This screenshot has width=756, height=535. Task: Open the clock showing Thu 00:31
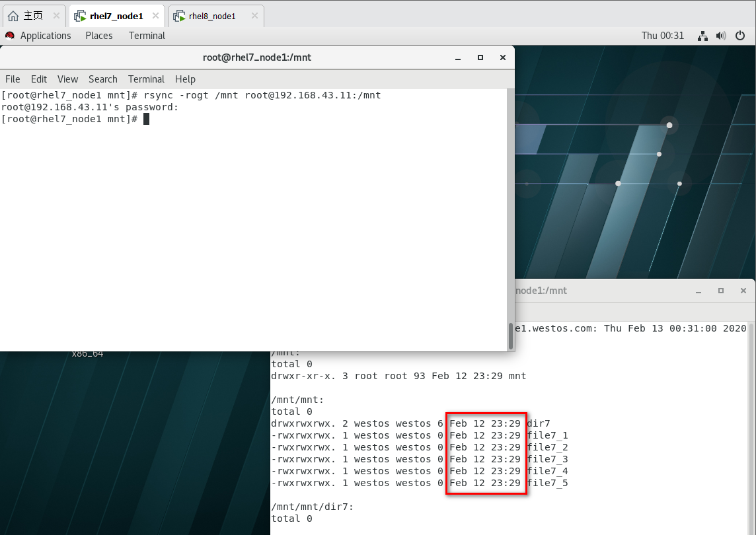[x=662, y=36]
